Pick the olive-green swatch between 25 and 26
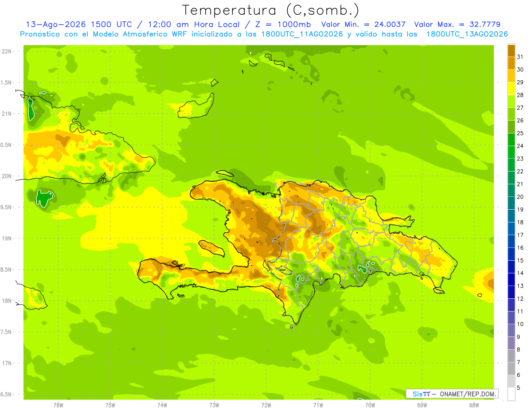 (x=511, y=127)
